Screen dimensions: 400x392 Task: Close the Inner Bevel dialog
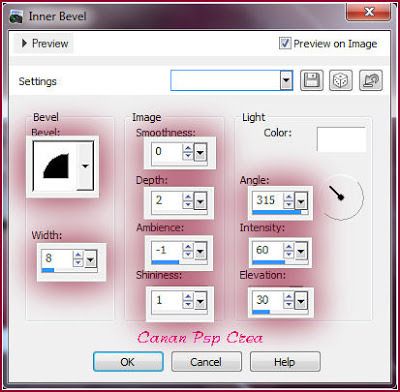click(369, 13)
